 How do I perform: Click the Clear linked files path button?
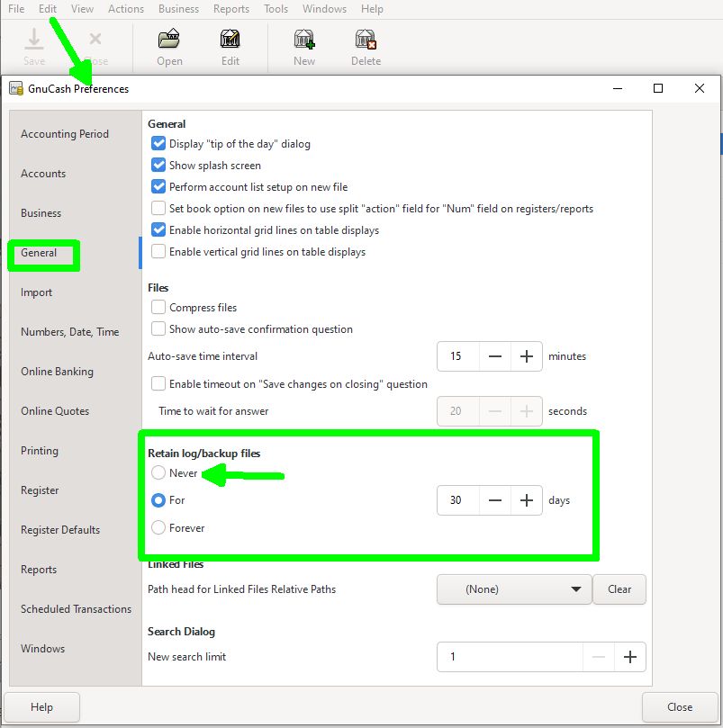619,589
